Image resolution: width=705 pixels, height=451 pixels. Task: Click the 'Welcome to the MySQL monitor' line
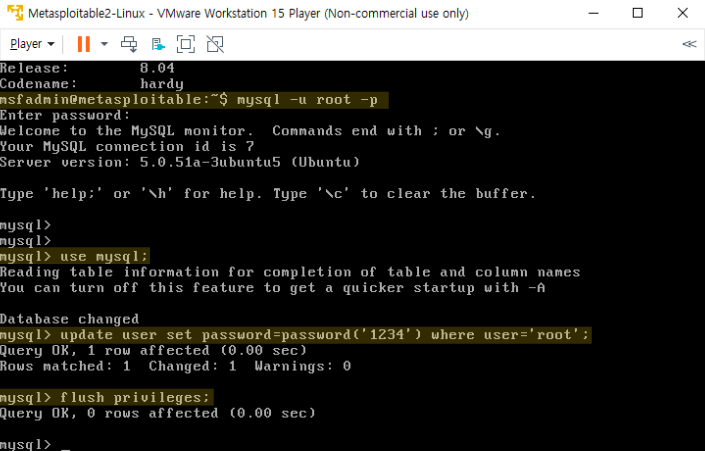point(250,131)
